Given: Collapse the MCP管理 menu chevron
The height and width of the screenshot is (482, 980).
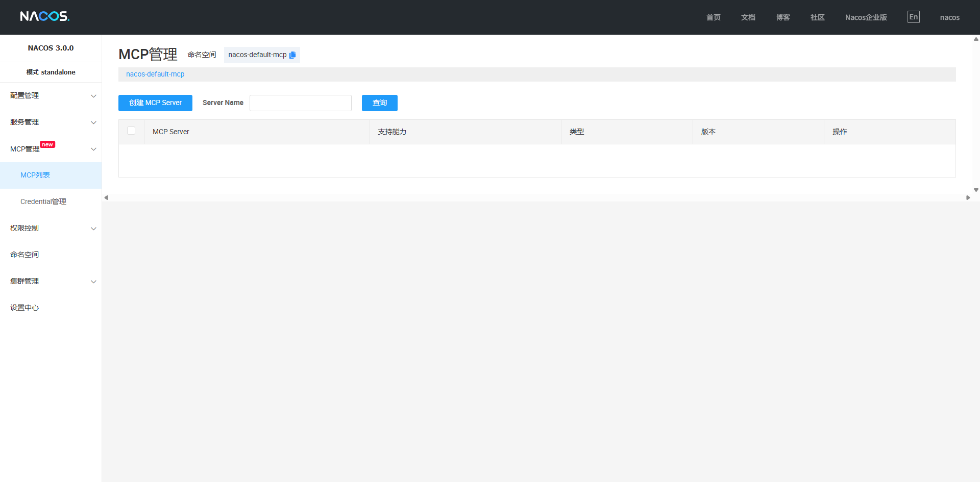Looking at the screenshot, I should tap(93, 149).
